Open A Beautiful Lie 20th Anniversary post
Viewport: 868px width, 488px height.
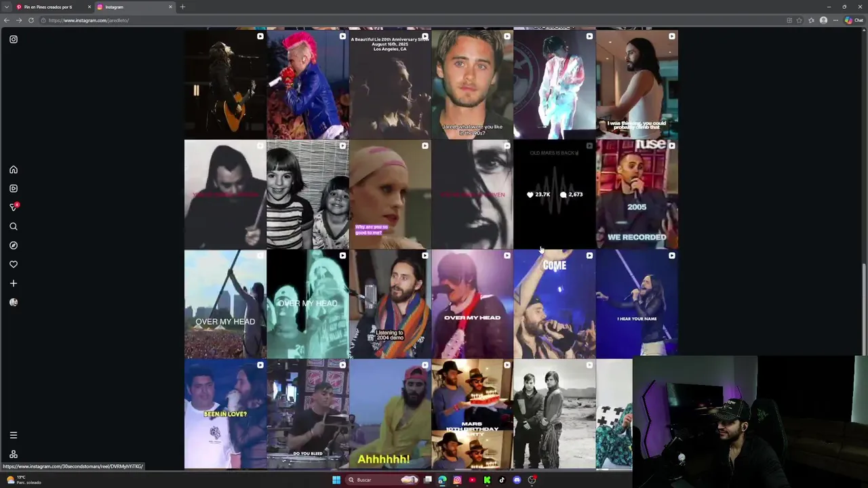(390, 84)
